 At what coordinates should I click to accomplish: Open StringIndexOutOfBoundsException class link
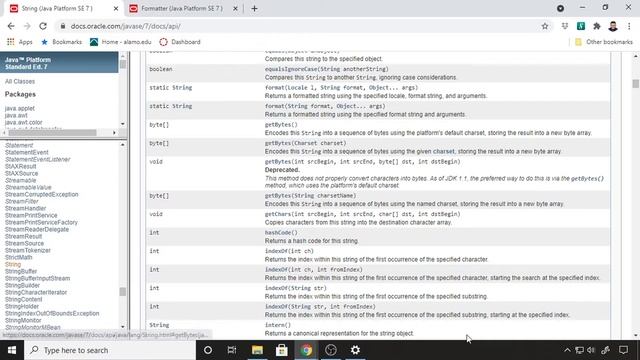(52, 313)
